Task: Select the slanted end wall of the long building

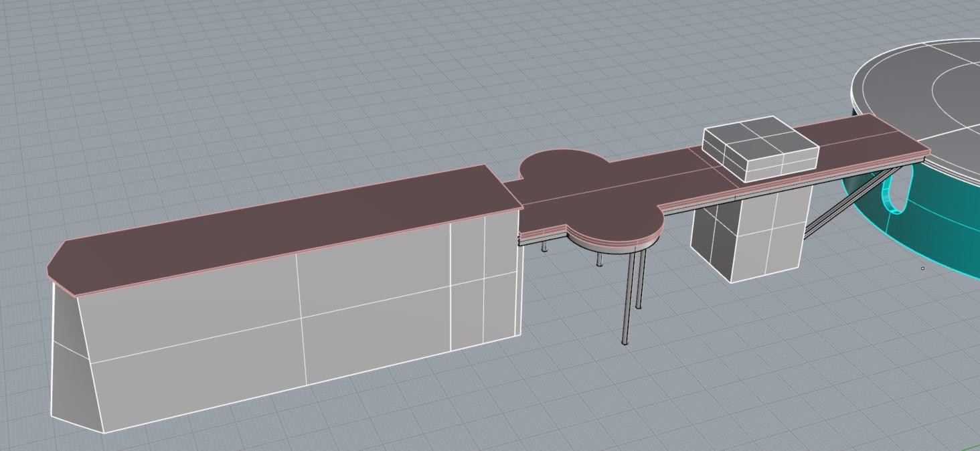Action: coord(69,361)
